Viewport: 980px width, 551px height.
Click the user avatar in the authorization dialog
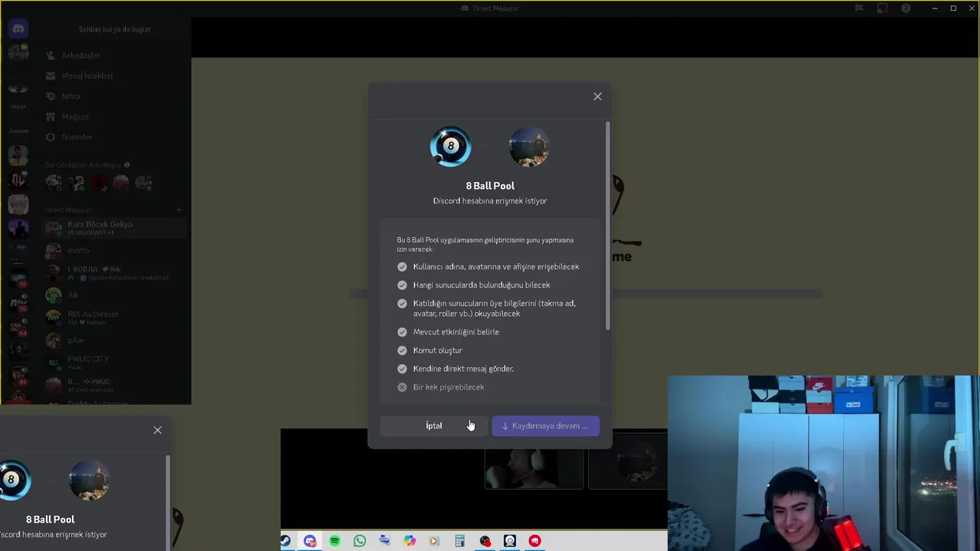(529, 146)
